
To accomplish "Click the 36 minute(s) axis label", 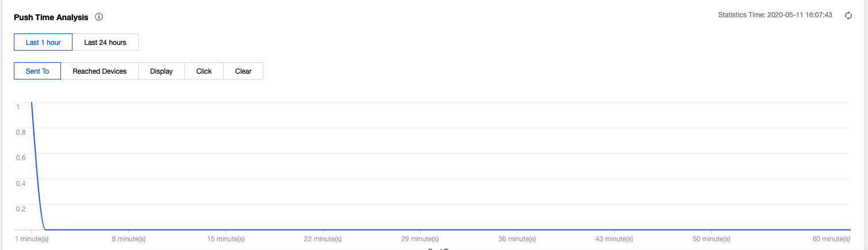I will pos(518,238).
